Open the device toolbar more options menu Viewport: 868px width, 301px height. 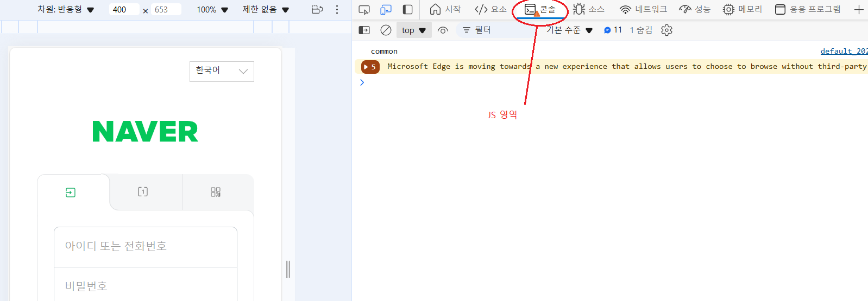pos(337,10)
